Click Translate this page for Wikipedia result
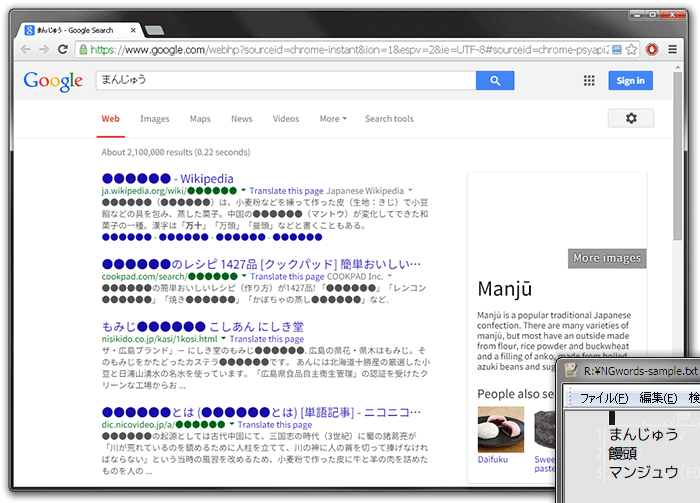700x503 pixels. [286, 191]
